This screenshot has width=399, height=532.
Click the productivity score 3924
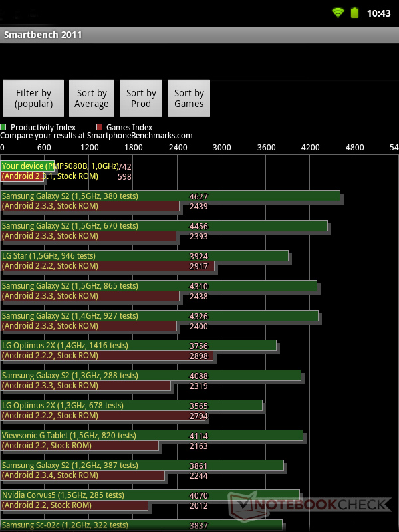pyautogui.click(x=198, y=256)
